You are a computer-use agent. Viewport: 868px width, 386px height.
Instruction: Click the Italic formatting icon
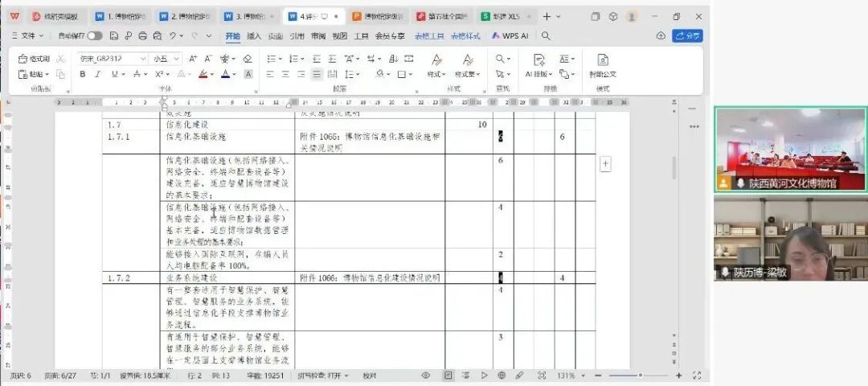point(97,74)
